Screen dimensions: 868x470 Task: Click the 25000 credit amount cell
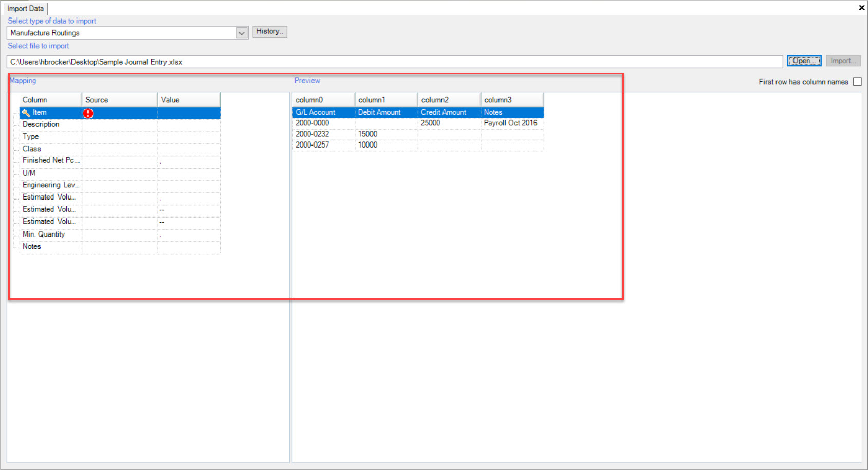(449, 123)
